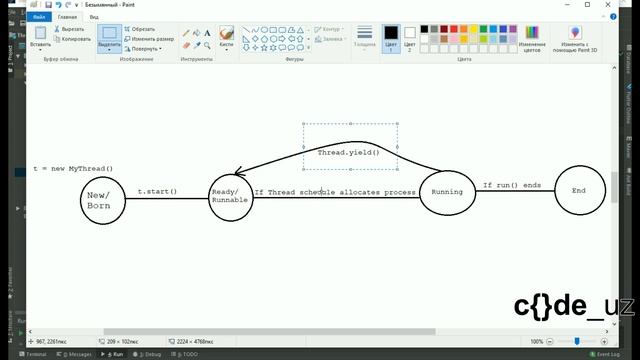Open the Edit colors (Изменение цветов) dialog
Image resolution: width=640 pixels, height=360 pixels.
point(532,39)
